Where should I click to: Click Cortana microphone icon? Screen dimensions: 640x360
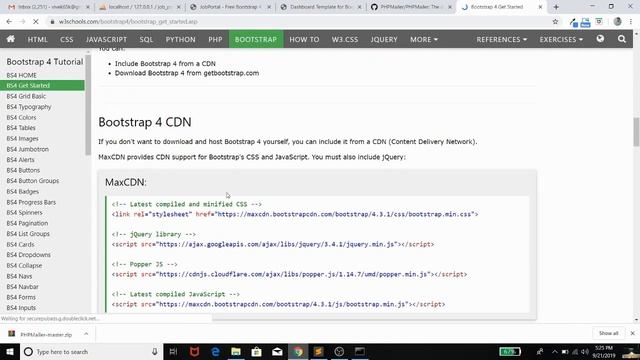(155, 351)
